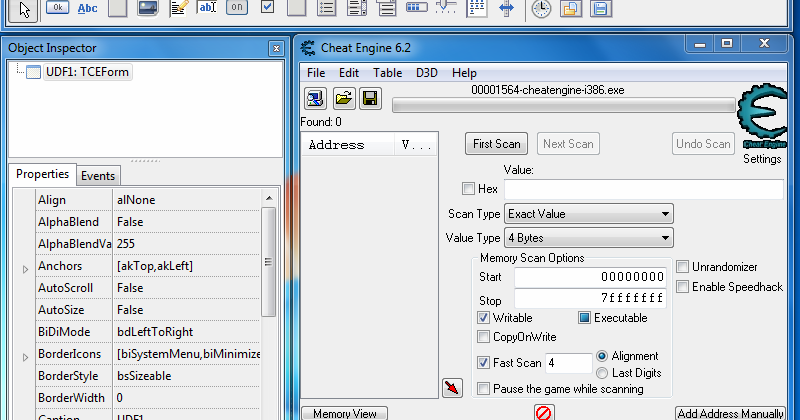Pick the list-with-scrollbar component
This screenshot has height=420, width=800.
click(x=357, y=8)
